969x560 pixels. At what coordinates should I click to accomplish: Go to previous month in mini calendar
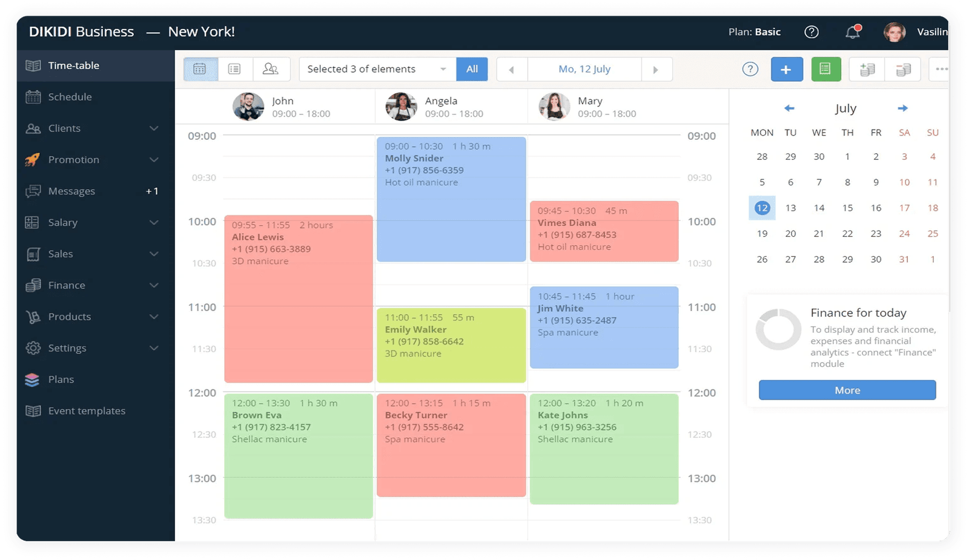pyautogui.click(x=789, y=108)
